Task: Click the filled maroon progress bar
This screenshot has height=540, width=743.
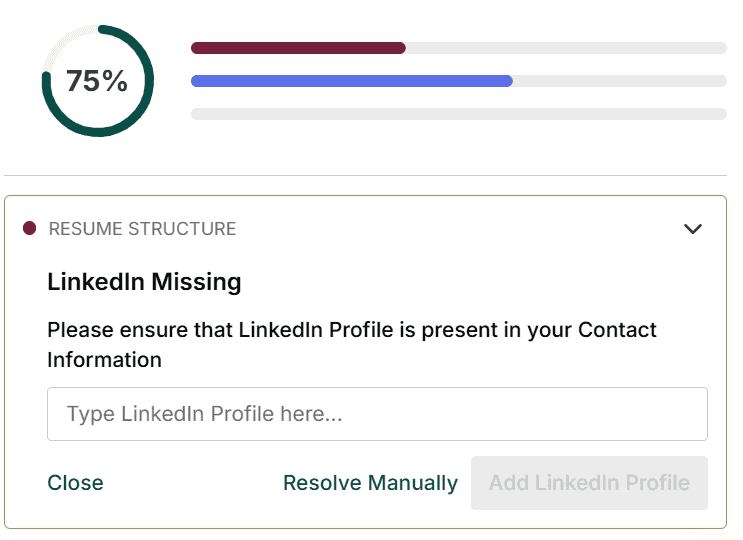Action: click(x=298, y=48)
